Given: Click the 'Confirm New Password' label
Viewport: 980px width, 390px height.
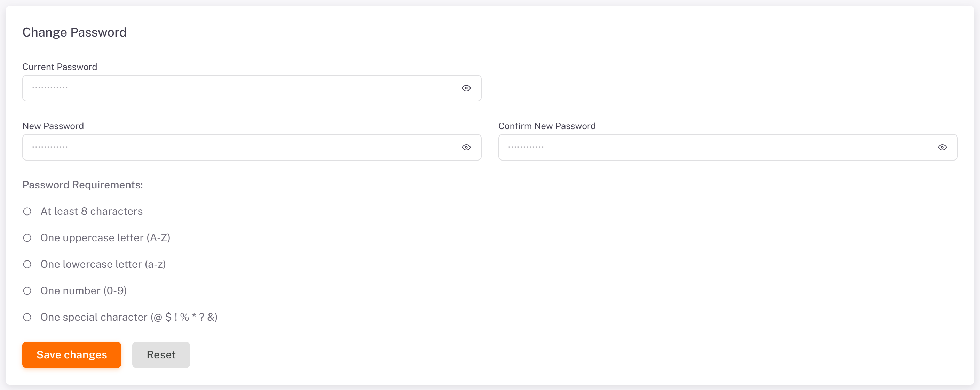Looking at the screenshot, I should pos(547,126).
